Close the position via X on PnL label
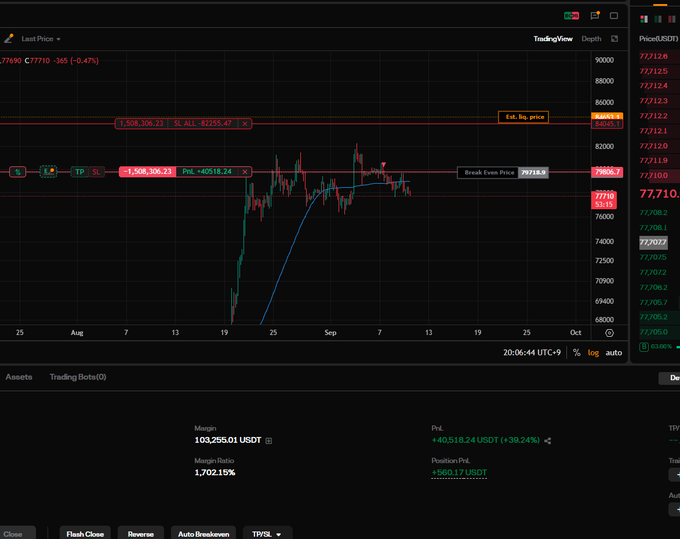Viewport: 680px width, 539px height. tap(245, 172)
